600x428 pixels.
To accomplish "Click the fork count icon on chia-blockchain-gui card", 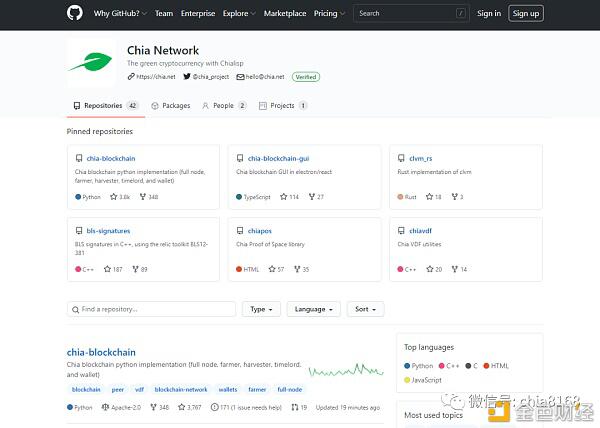I will (x=309, y=197).
